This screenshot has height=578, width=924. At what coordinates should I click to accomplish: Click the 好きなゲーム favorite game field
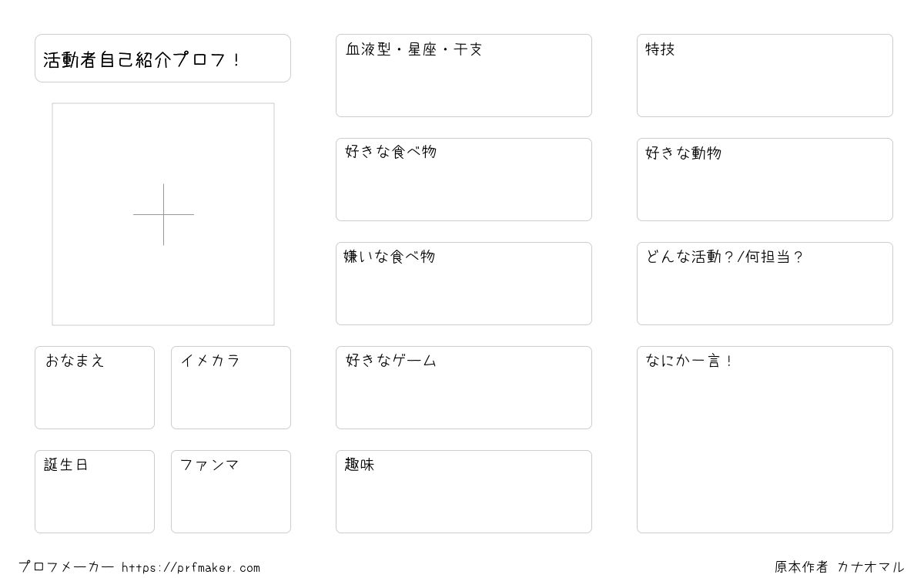[464, 388]
